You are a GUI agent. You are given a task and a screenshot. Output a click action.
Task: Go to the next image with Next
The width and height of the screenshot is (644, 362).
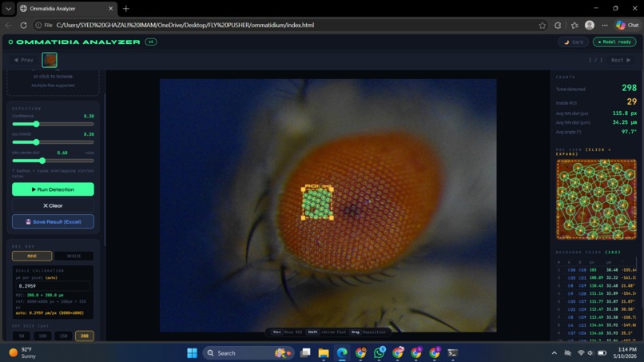pyautogui.click(x=621, y=60)
